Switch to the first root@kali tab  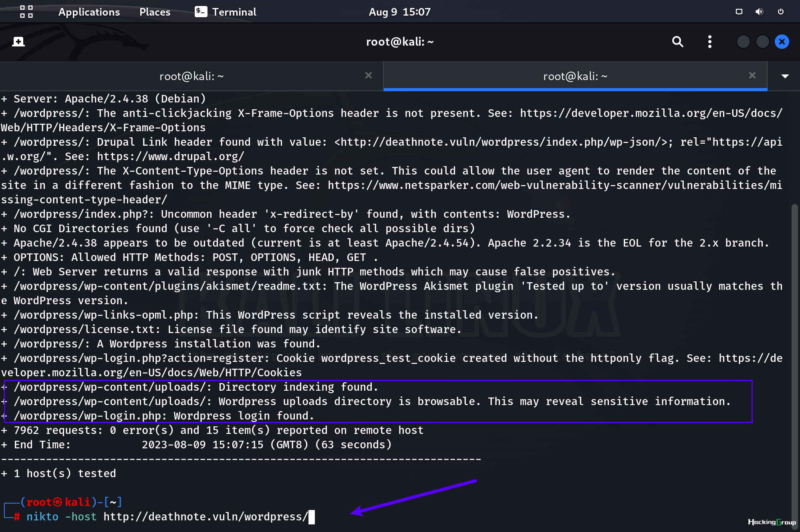click(x=191, y=76)
